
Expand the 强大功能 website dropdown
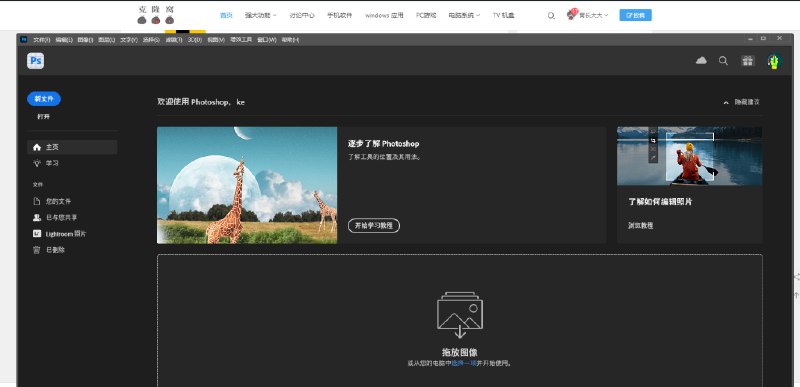click(x=260, y=15)
